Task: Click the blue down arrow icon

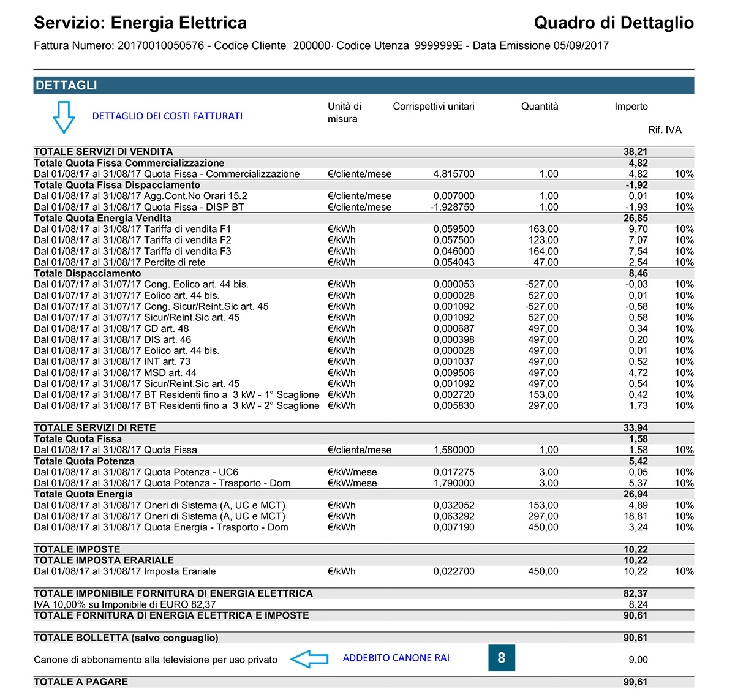Action: (64, 117)
